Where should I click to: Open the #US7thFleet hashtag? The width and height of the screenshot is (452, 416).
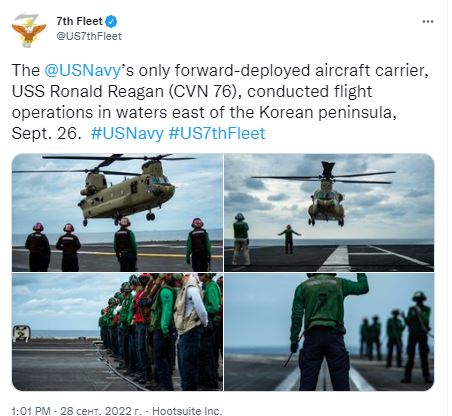click(217, 133)
